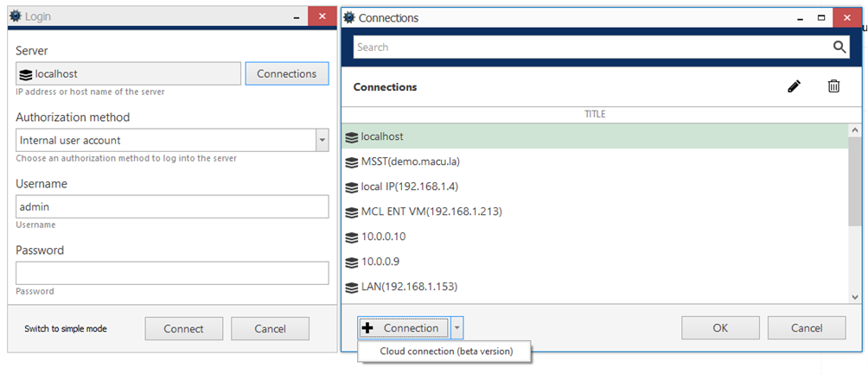Screen dimensions: 868x374
Task: Click server icon beside 10.0.0.10
Action: (351, 237)
